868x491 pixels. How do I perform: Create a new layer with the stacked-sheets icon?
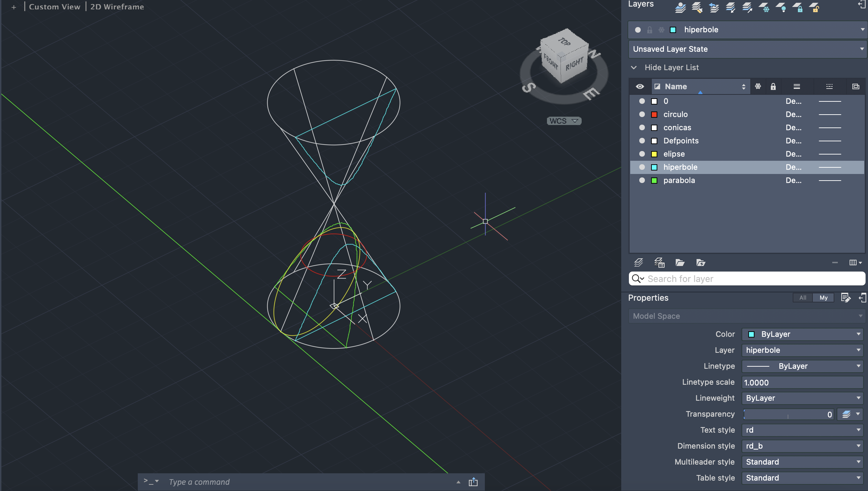(639, 263)
